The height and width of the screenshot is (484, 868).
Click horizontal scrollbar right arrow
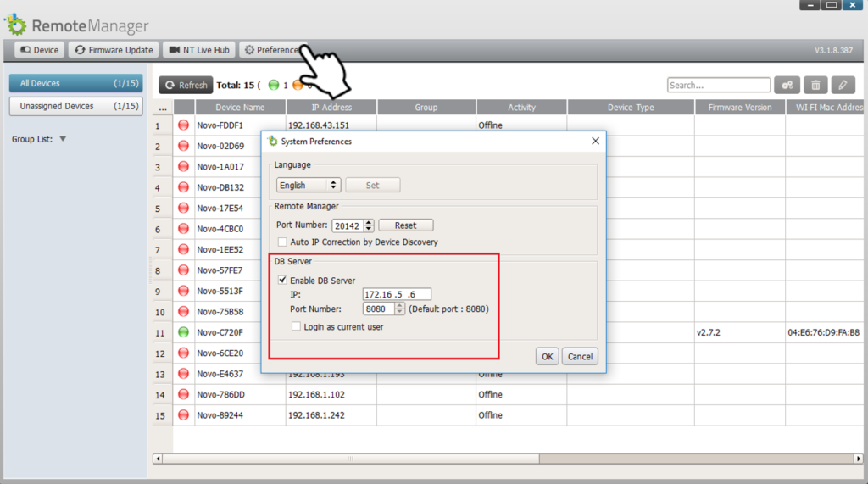pyautogui.click(x=858, y=459)
